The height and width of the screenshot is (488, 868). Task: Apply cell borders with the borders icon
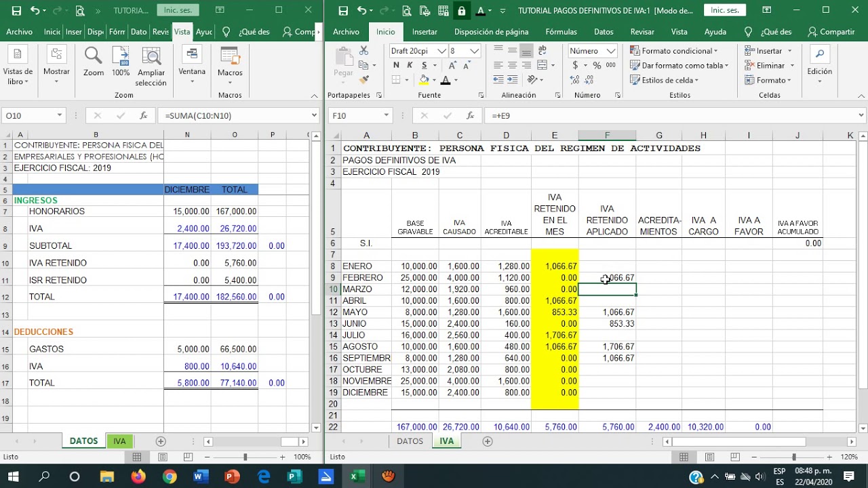[396, 80]
